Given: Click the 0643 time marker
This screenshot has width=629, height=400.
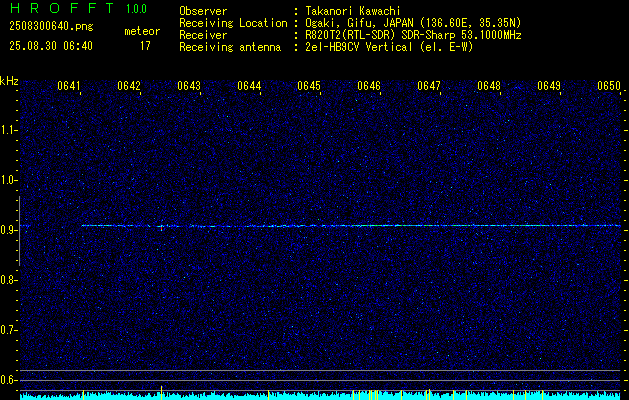Looking at the screenshot, I should point(189,86).
